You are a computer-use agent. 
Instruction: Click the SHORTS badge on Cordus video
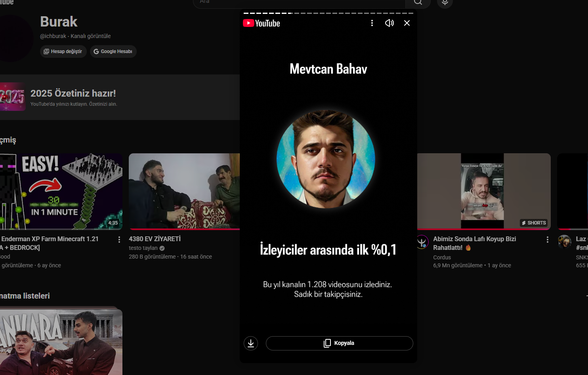click(x=534, y=223)
